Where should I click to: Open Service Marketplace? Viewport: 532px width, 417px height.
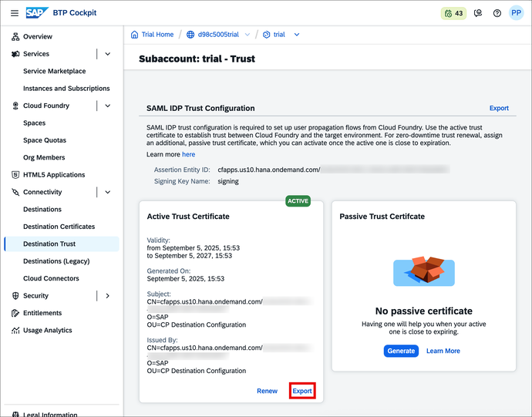point(54,71)
